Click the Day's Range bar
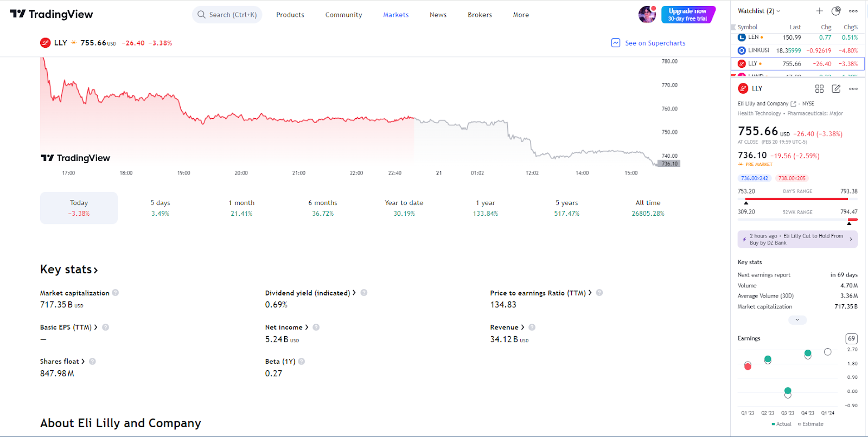The image size is (868, 437). pos(797,199)
